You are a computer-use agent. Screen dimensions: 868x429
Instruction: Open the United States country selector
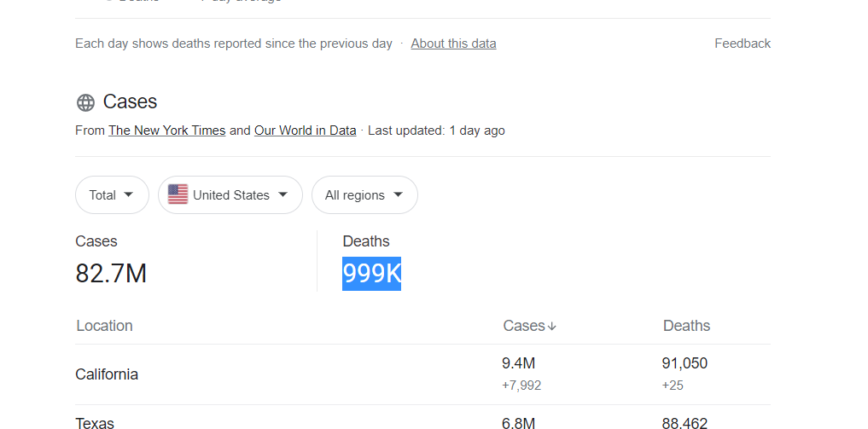(x=230, y=194)
